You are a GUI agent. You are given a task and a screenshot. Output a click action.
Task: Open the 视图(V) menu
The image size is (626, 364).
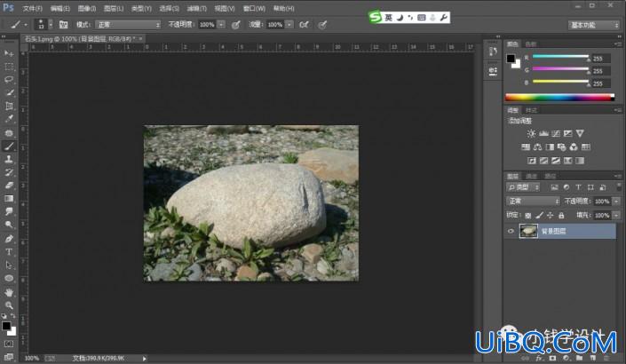point(225,8)
